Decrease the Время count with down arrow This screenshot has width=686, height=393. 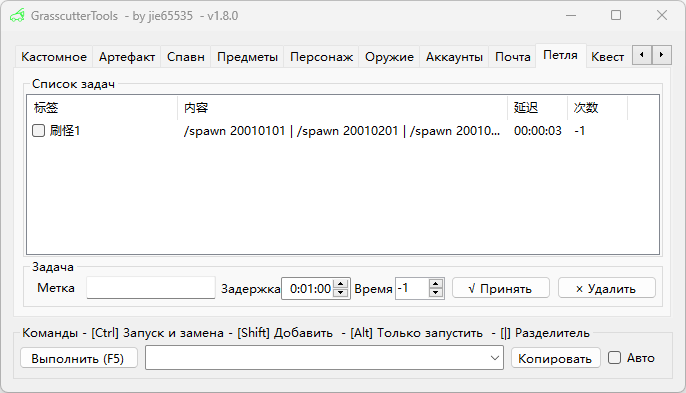point(435,293)
